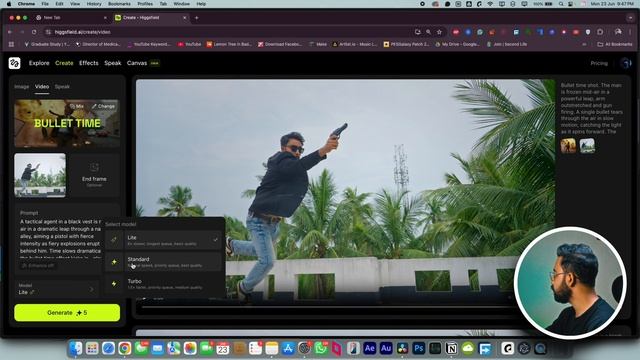This screenshot has height=360, width=640.
Task: Click the Turbo lightning bolt icon
Action: [114, 284]
